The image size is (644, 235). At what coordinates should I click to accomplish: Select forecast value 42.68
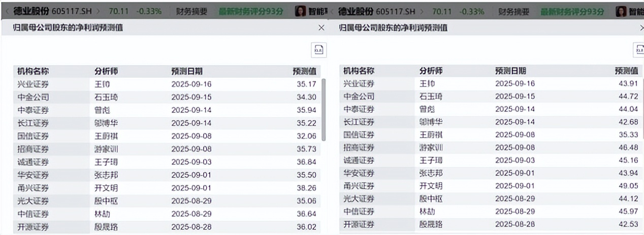point(628,122)
